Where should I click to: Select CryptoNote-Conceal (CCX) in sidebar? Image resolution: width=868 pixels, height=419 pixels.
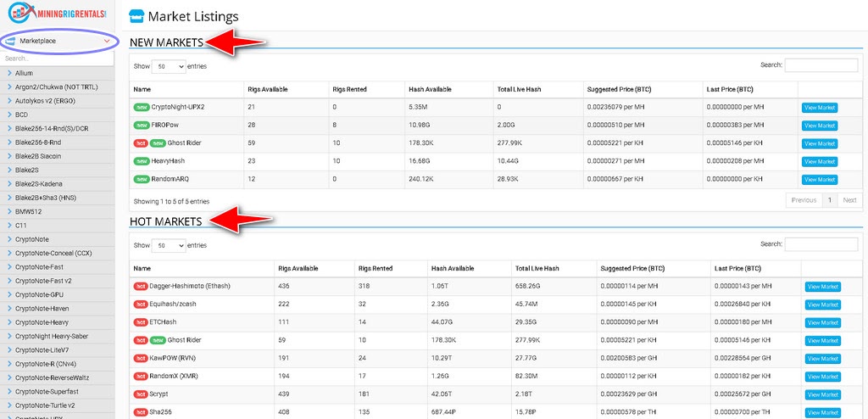tap(58, 254)
